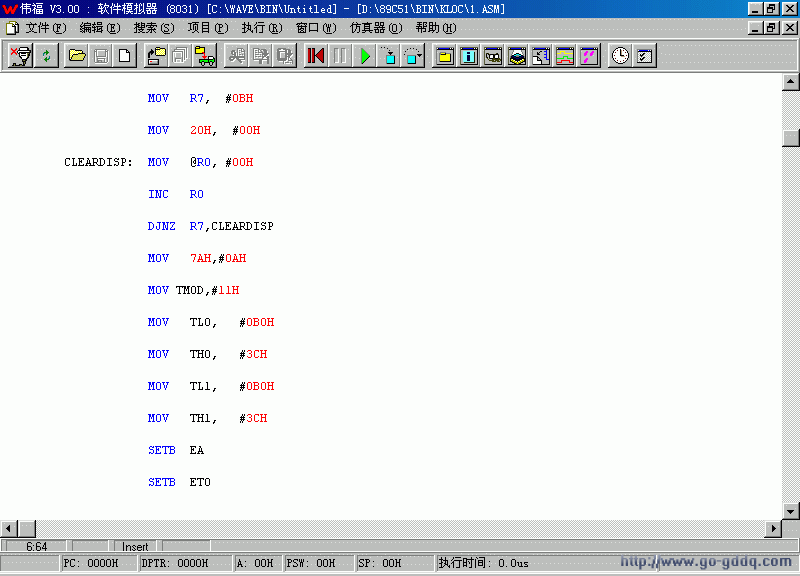Open the 项目(P) menu
800x576 pixels.
point(208,28)
